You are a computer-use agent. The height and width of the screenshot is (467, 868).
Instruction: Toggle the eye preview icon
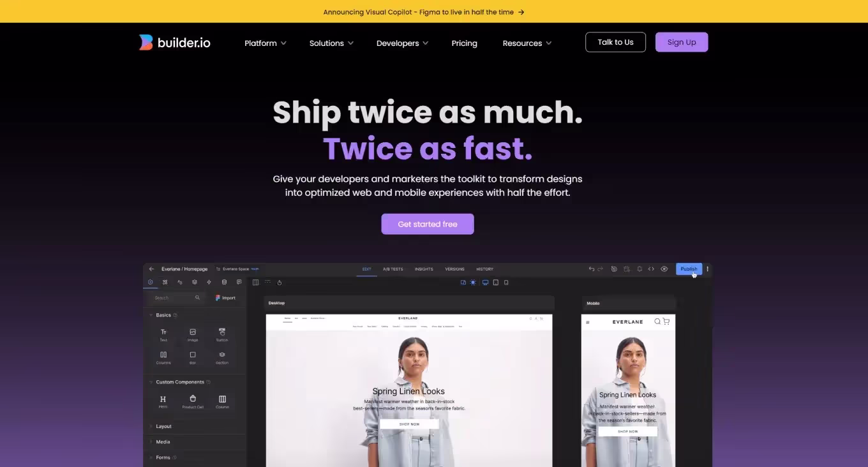click(664, 269)
